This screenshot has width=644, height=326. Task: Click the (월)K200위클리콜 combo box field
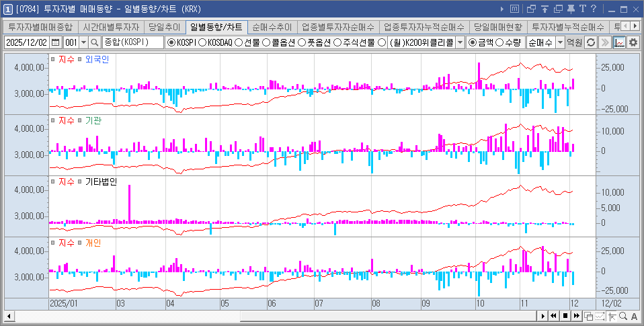coord(421,42)
